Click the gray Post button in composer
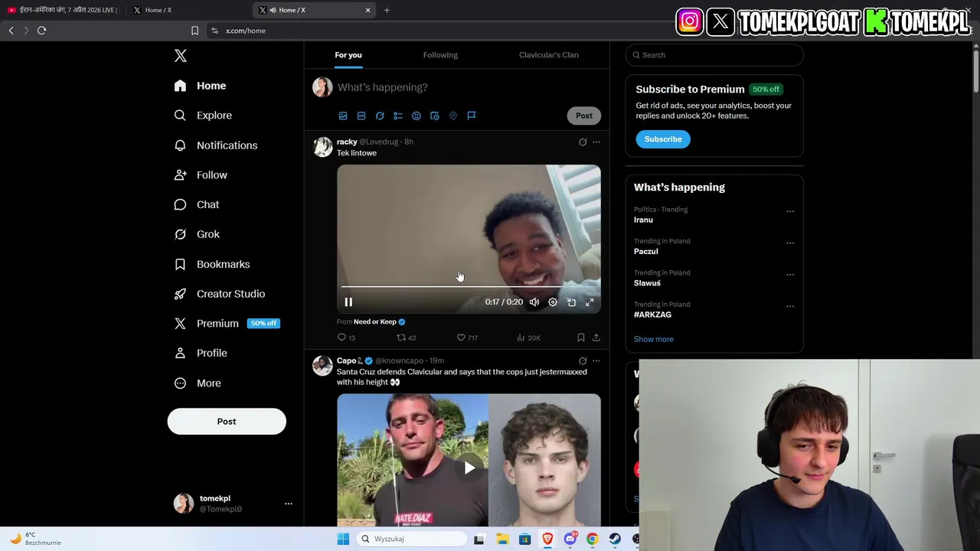This screenshot has width=980, height=551. click(584, 116)
